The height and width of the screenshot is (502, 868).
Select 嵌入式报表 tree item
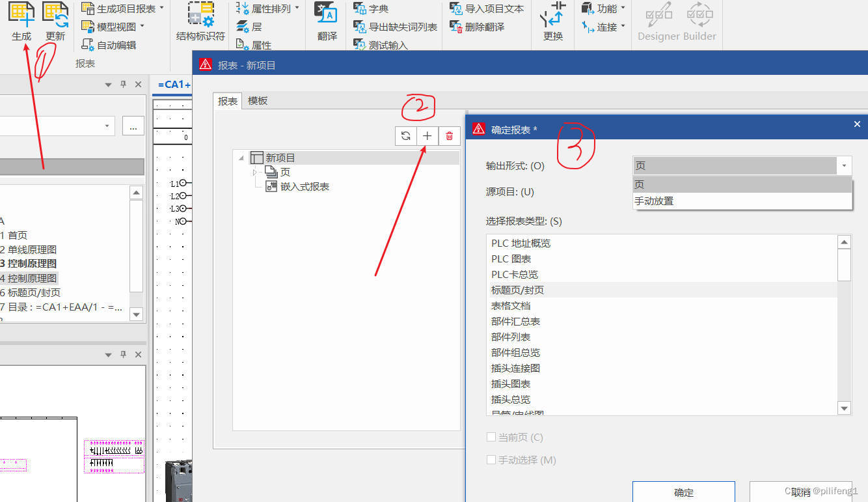(x=305, y=187)
